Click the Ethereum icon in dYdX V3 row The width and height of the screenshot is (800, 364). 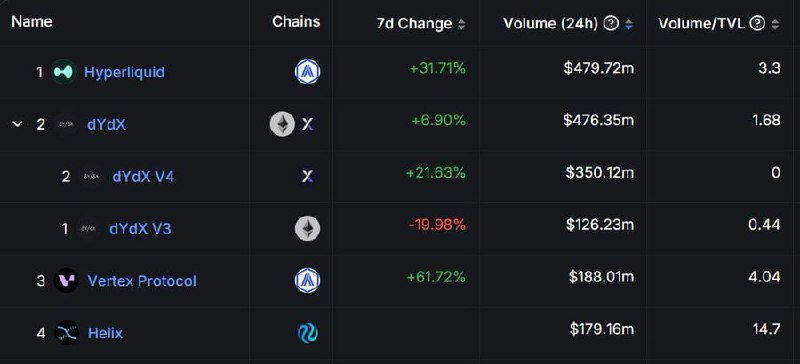[308, 229]
